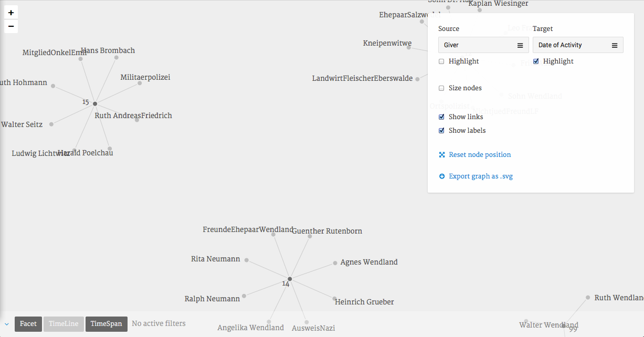644x337 pixels.
Task: Select the hub node labeled 15
Action: coord(95,103)
